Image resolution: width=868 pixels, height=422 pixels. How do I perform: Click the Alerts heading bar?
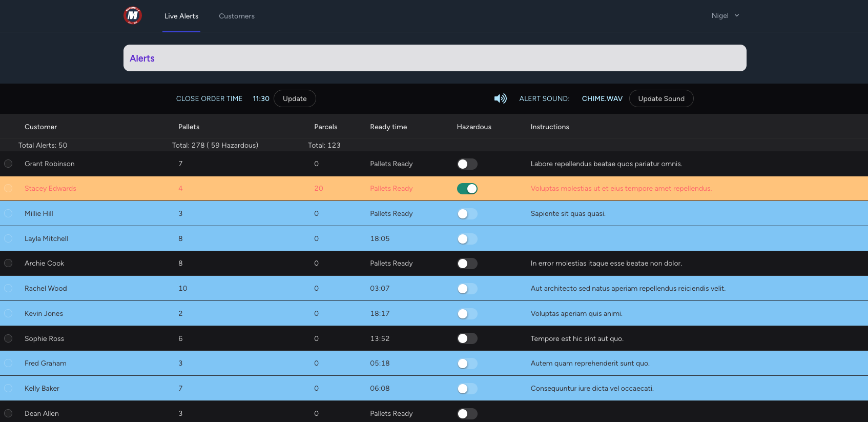pos(435,58)
